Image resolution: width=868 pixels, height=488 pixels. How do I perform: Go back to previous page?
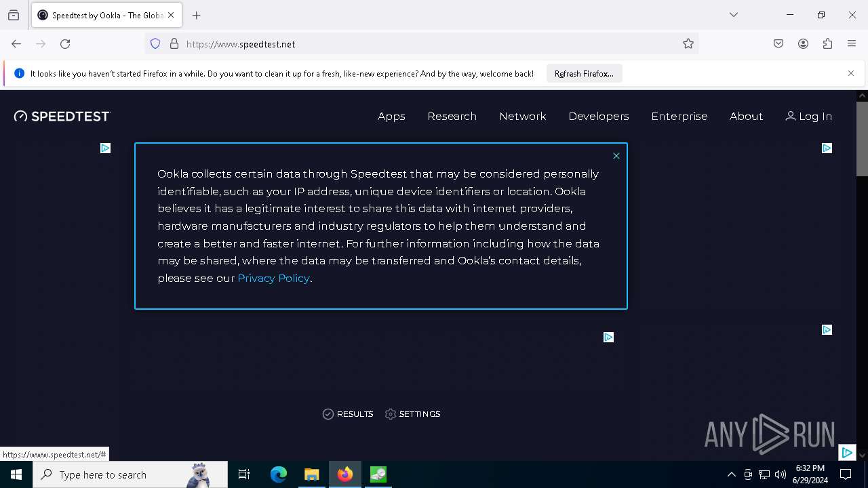[x=16, y=44]
